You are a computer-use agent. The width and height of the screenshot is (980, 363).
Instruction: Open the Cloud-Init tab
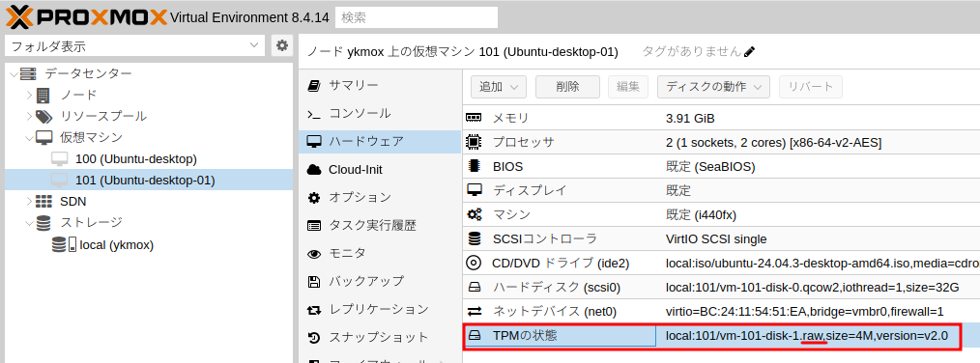click(x=380, y=170)
